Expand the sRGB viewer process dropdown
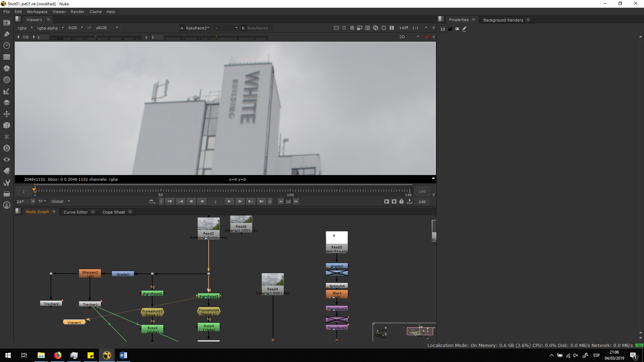644x362 pixels. click(x=107, y=28)
